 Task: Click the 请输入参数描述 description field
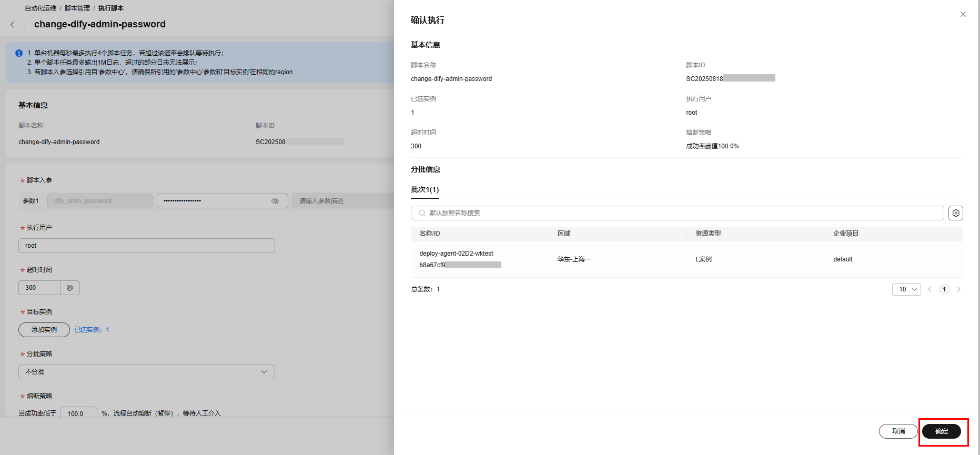pos(343,201)
